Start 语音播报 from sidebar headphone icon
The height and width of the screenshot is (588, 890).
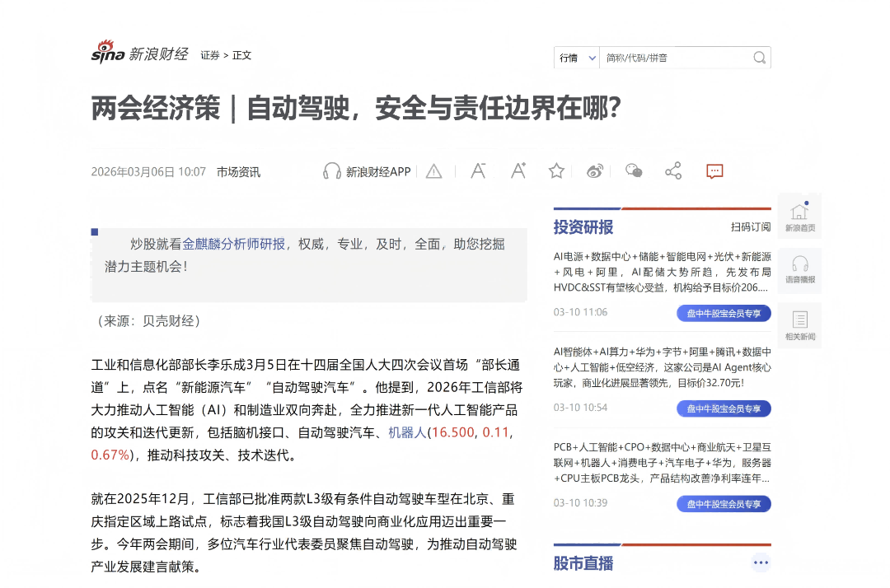[x=799, y=270]
